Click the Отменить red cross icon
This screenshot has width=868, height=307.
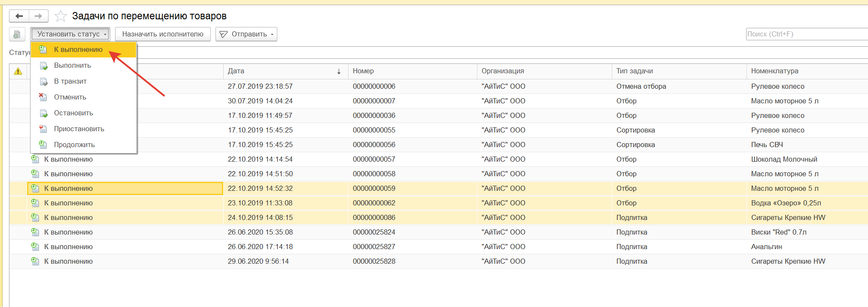point(43,97)
